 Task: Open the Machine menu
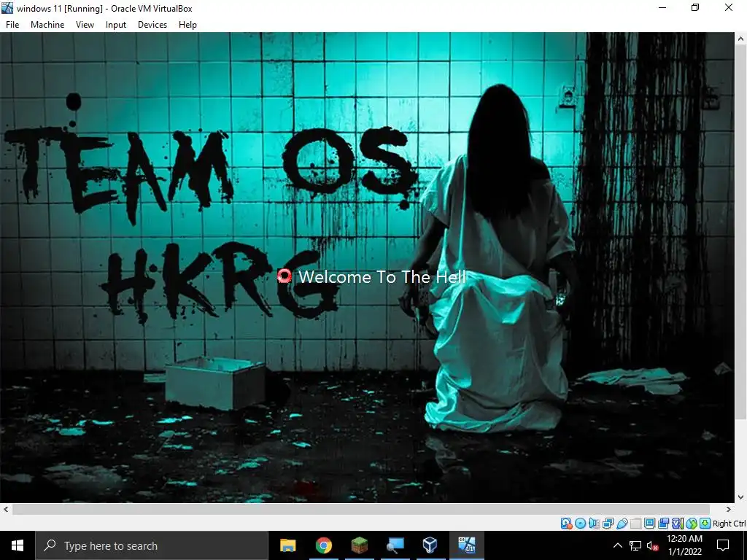tap(47, 25)
